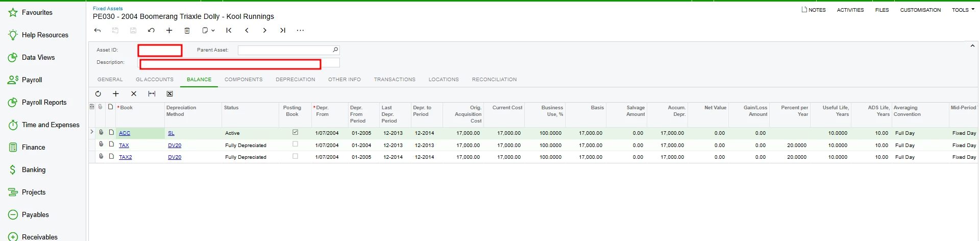Viewport: 980px width, 241px height.
Task: Delete the selected balance grid row
Action: coord(134,94)
